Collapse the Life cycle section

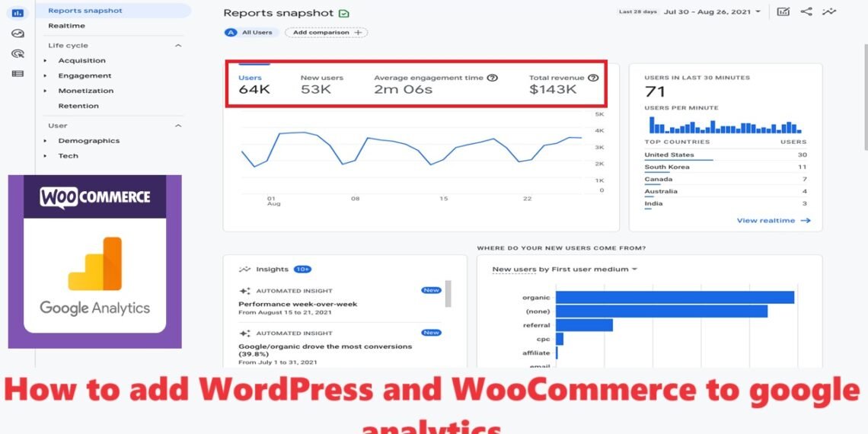point(178,46)
